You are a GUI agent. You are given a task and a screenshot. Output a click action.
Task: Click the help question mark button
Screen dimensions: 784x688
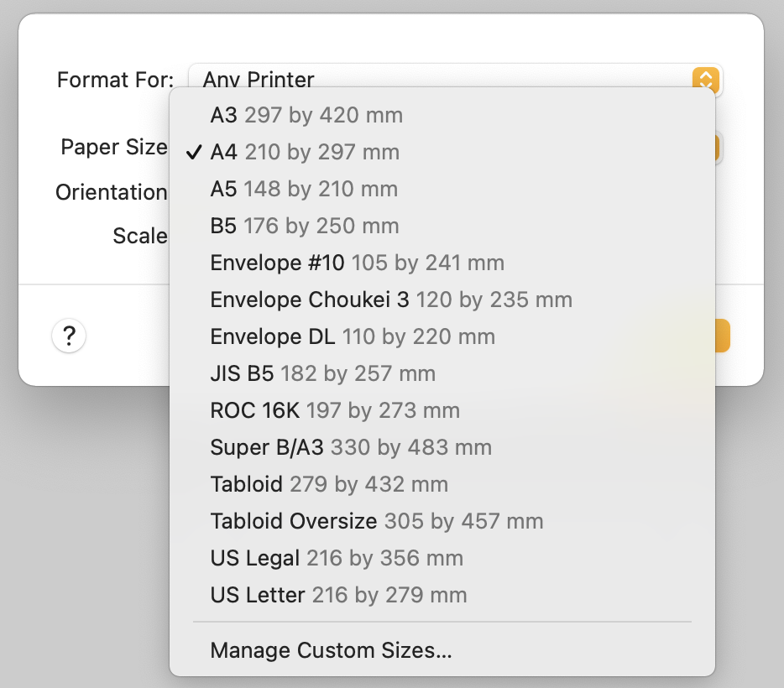(69, 336)
